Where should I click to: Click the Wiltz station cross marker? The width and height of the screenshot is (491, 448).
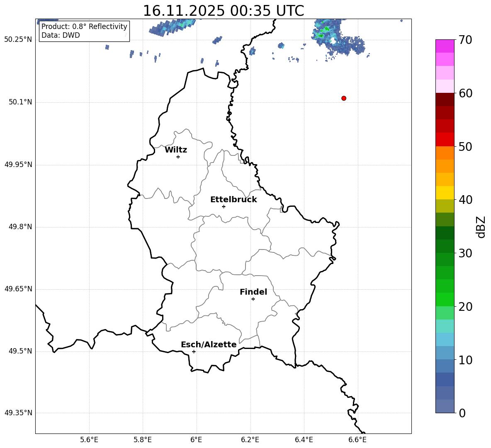click(x=178, y=157)
